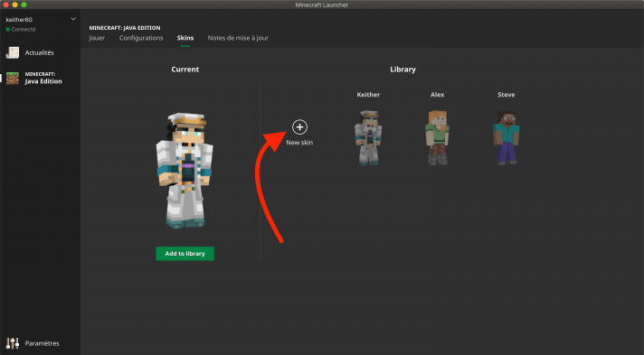Viewport: 644px width, 355px height.
Task: Click the yellow window minimize button
Action: 14,5
